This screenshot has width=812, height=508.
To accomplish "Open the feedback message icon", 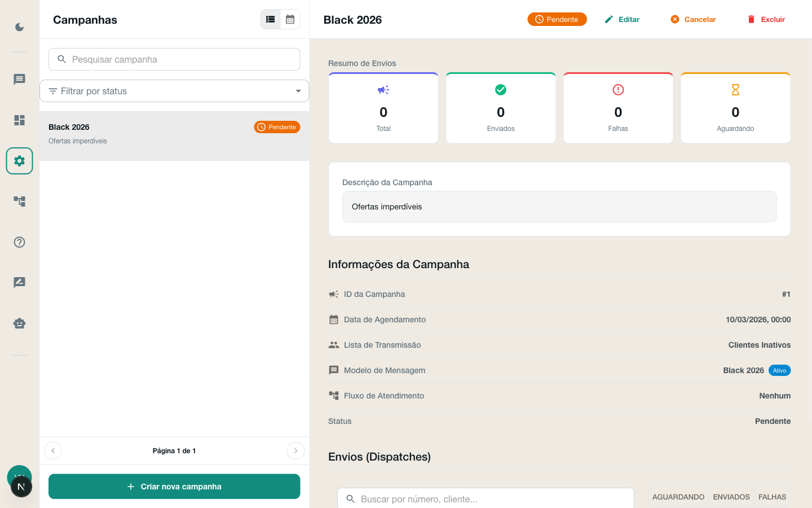I will (19, 283).
